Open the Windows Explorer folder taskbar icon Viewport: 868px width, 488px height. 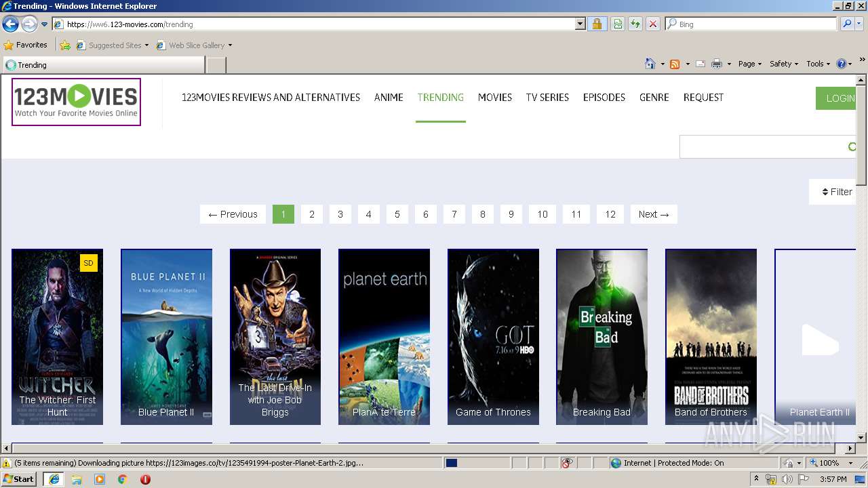tap(77, 479)
